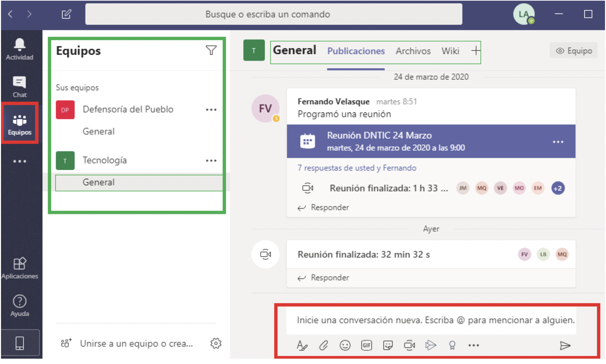Image resolution: width=606 pixels, height=364 pixels.
Task: Open the Actividad bell icon
Action: 19,49
